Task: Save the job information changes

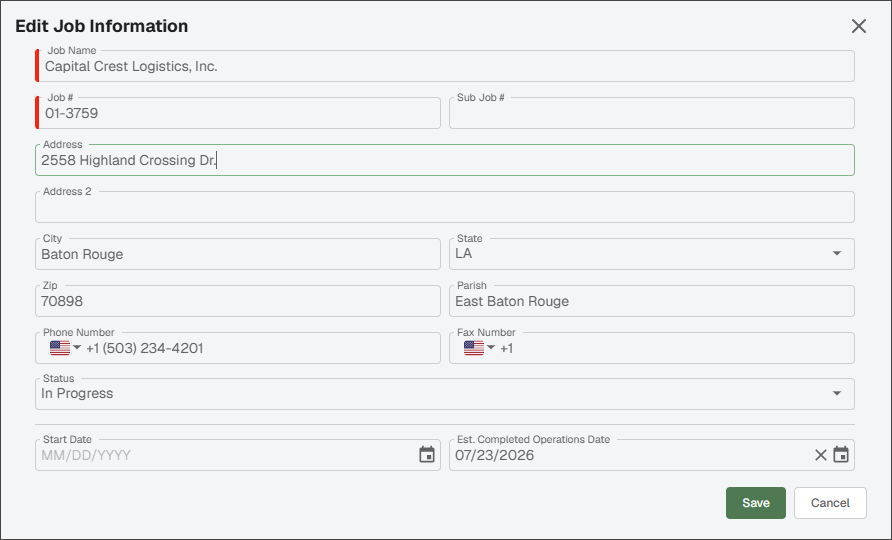Action: tap(755, 503)
